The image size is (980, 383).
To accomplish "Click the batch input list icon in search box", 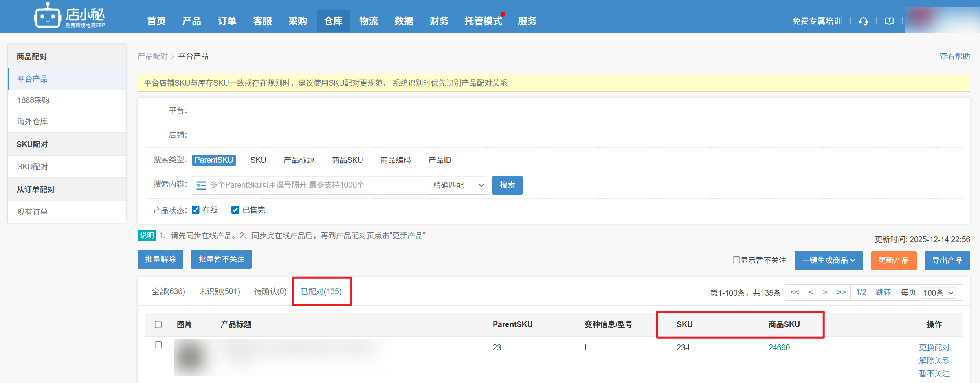I will click(x=201, y=185).
